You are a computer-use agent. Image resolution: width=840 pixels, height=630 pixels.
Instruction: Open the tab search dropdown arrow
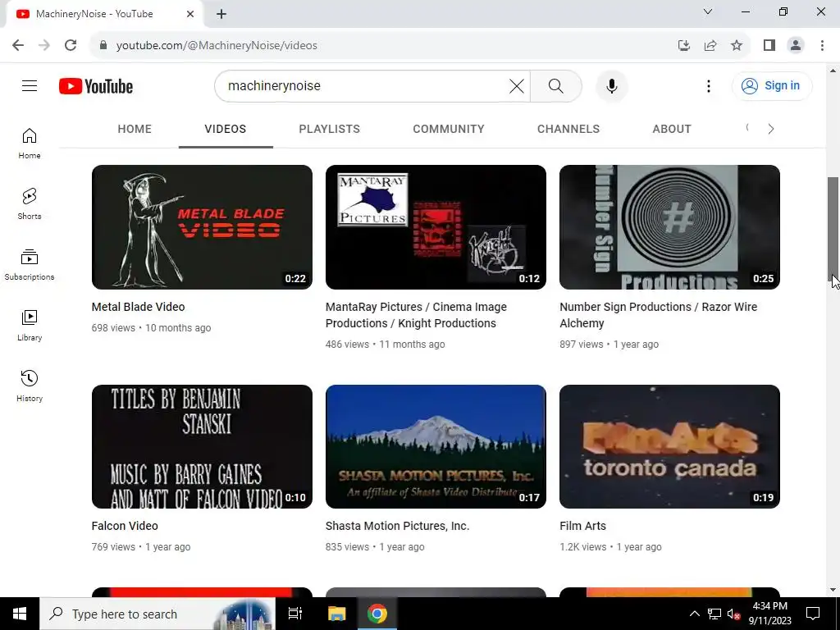click(708, 11)
